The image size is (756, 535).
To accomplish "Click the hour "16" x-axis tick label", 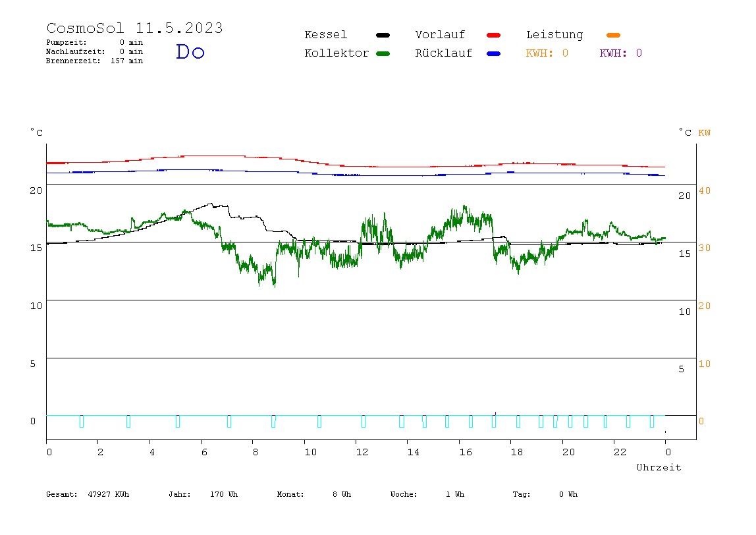I will pyautogui.click(x=466, y=453).
